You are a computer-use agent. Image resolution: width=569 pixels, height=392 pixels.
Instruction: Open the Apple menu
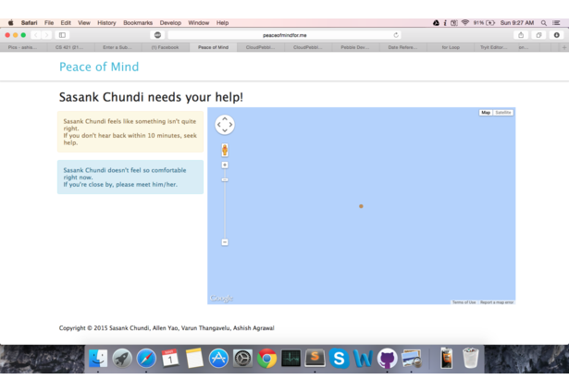click(11, 22)
